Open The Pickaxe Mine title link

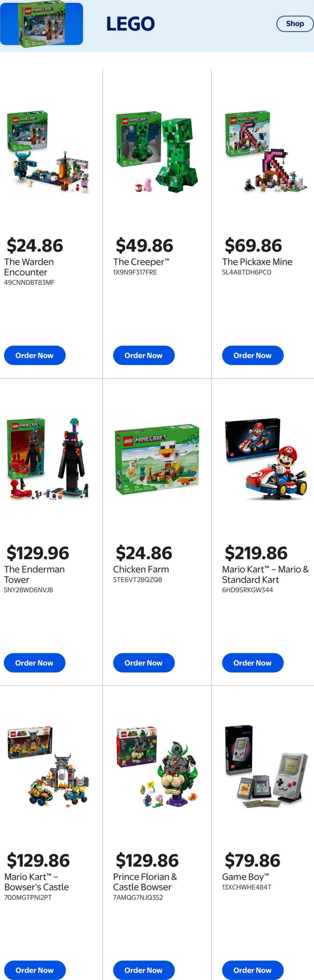(257, 262)
